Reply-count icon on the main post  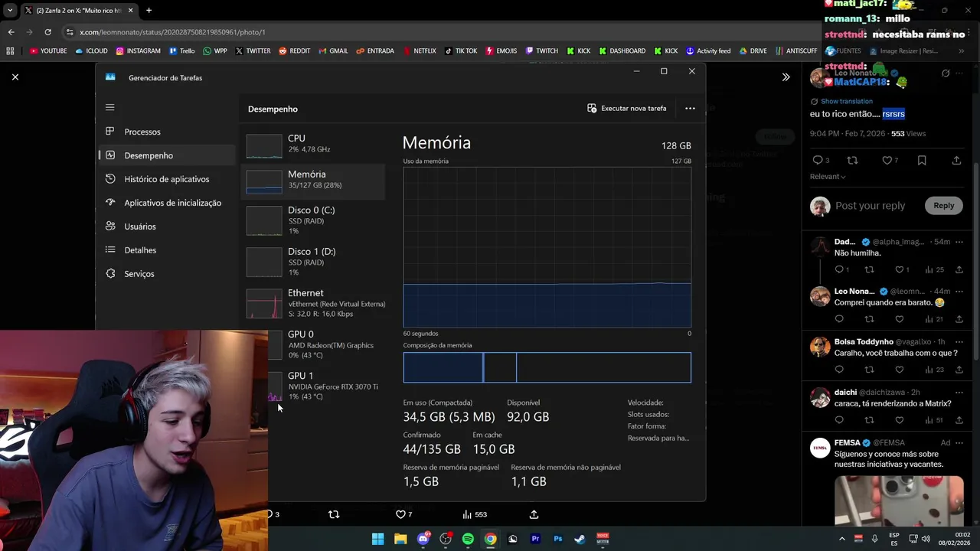tap(818, 160)
